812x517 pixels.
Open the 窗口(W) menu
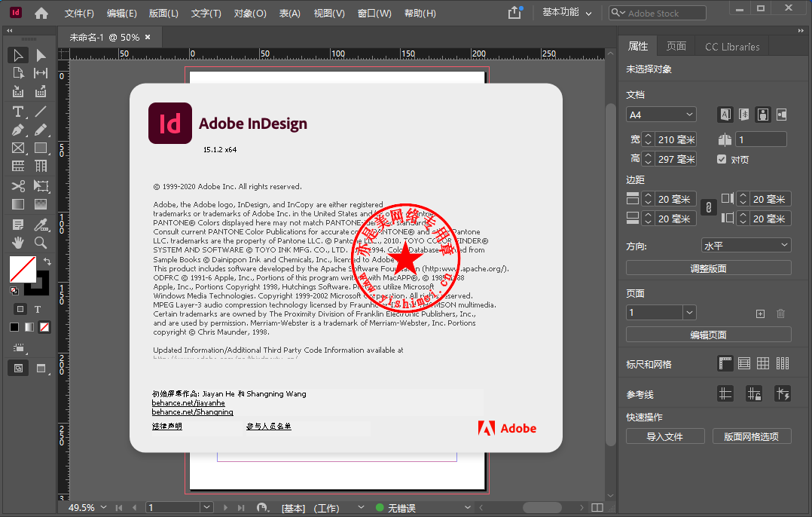(374, 14)
